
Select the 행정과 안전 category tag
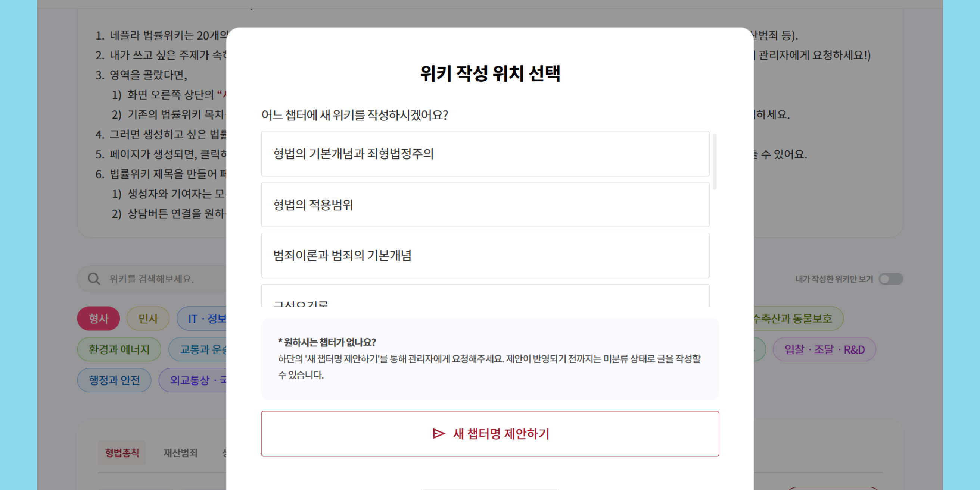(114, 380)
